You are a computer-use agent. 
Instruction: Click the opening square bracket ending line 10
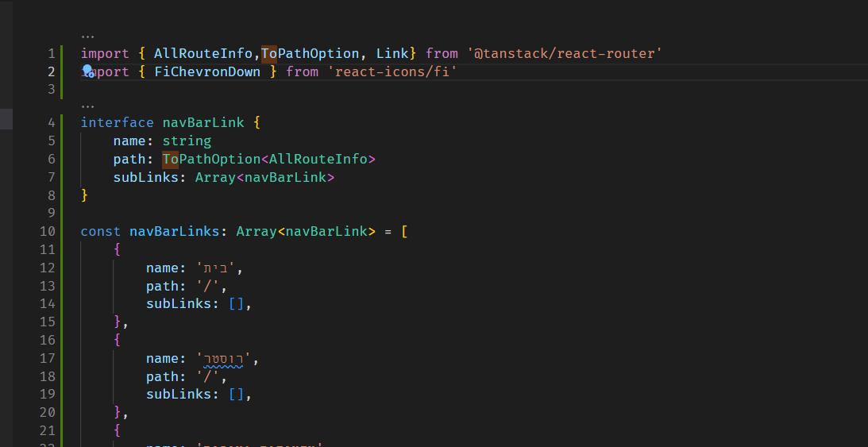405,231
